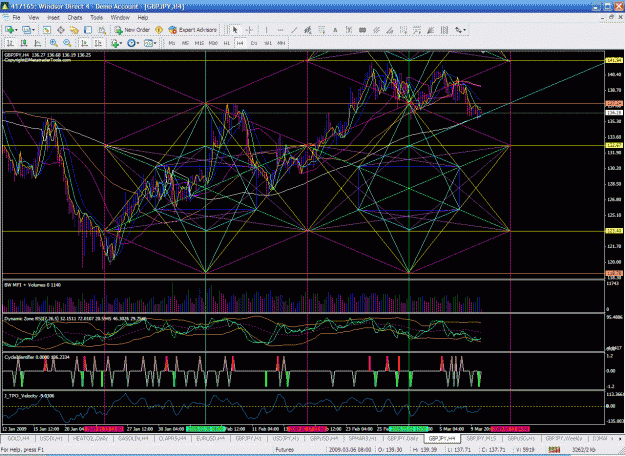Click the Cycle Identifier indicator window
Image resolution: width=625 pixels, height=456 pixels.
pos(303,371)
